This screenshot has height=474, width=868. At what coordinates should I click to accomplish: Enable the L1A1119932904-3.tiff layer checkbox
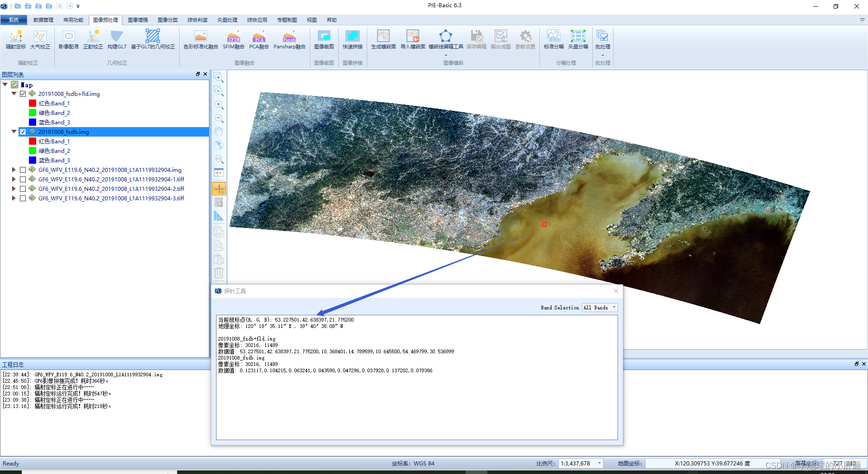tap(23, 198)
